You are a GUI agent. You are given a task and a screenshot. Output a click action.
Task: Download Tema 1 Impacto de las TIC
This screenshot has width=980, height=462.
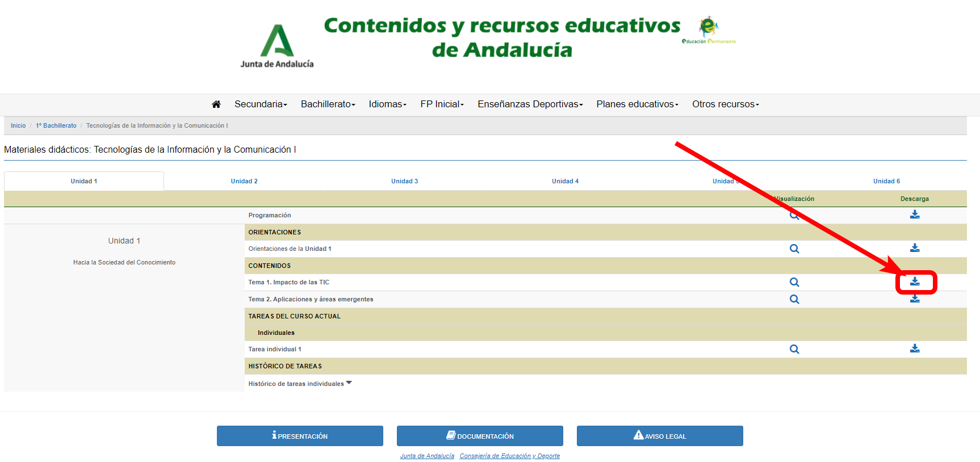(x=915, y=282)
